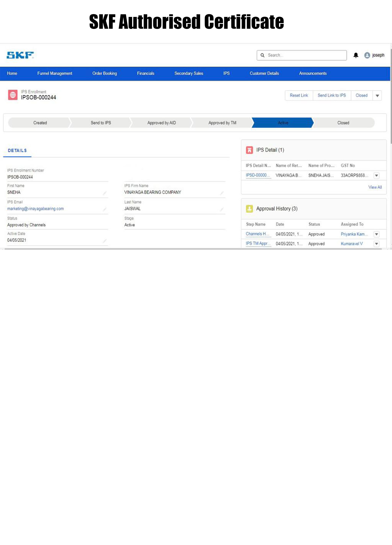
Task: Click the IPS Detail panel icon
Action: tap(249, 150)
